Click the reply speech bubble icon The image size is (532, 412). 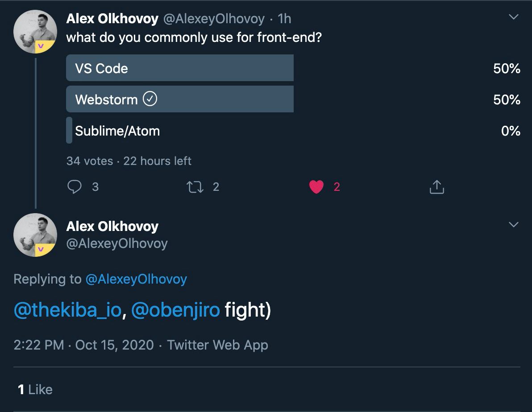[x=75, y=187]
